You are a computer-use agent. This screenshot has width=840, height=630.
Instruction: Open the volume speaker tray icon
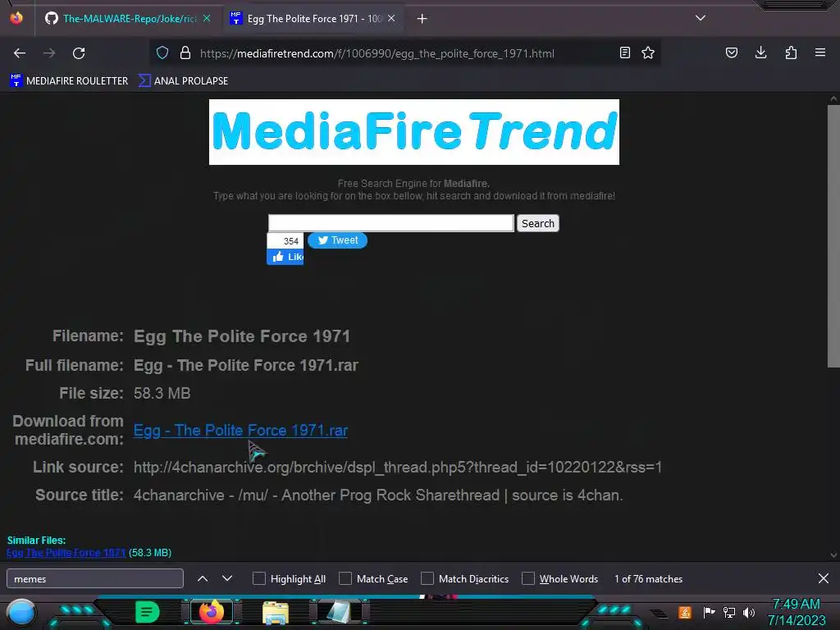[748, 612]
